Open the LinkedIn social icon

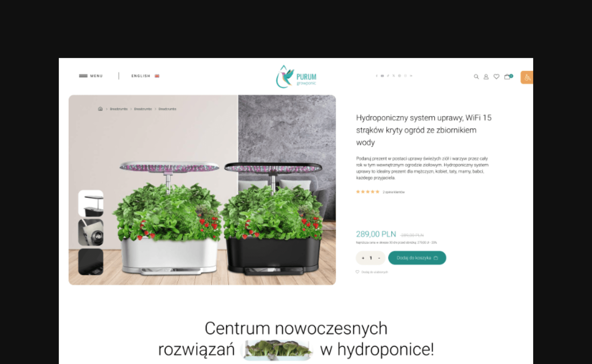pyautogui.click(x=411, y=76)
